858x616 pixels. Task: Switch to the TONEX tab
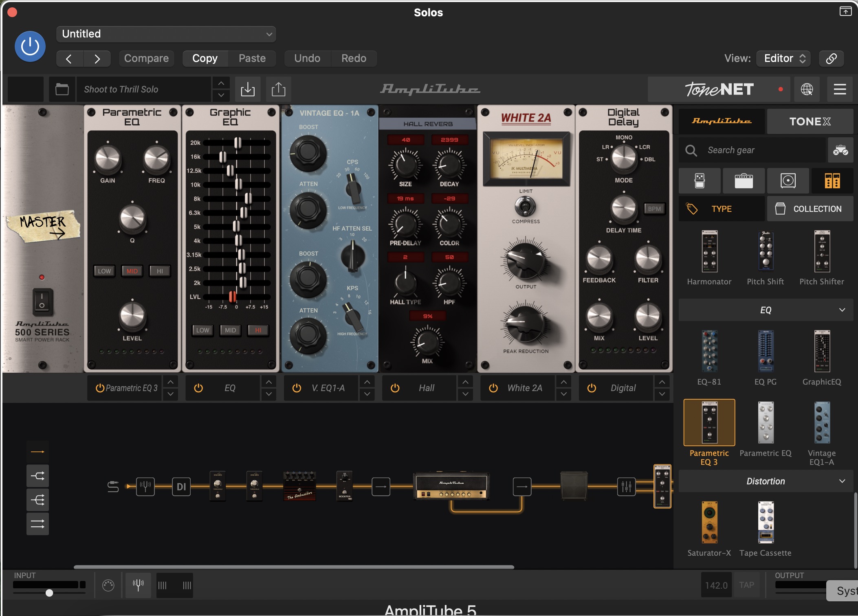pos(810,121)
